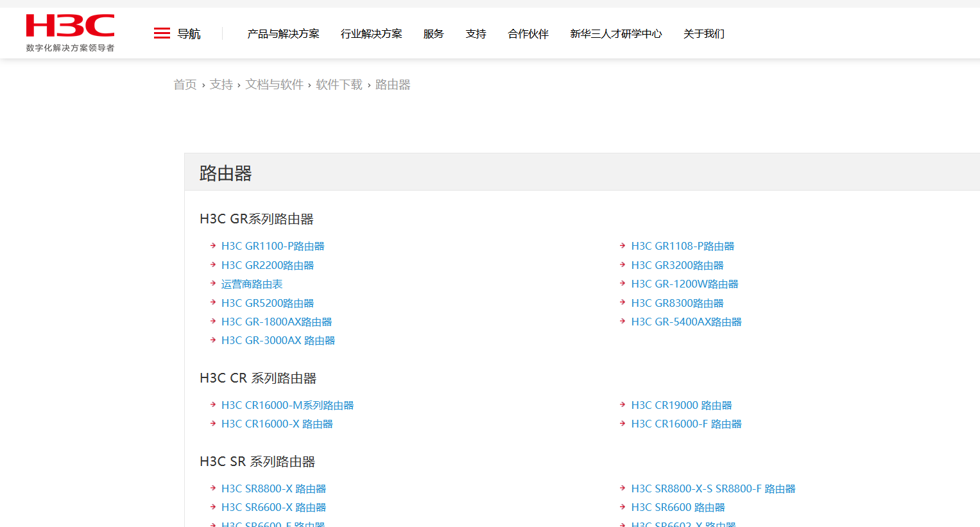Open H3C GR-3000AX 路由器 link
Screen dimensions: 980x527
point(278,340)
